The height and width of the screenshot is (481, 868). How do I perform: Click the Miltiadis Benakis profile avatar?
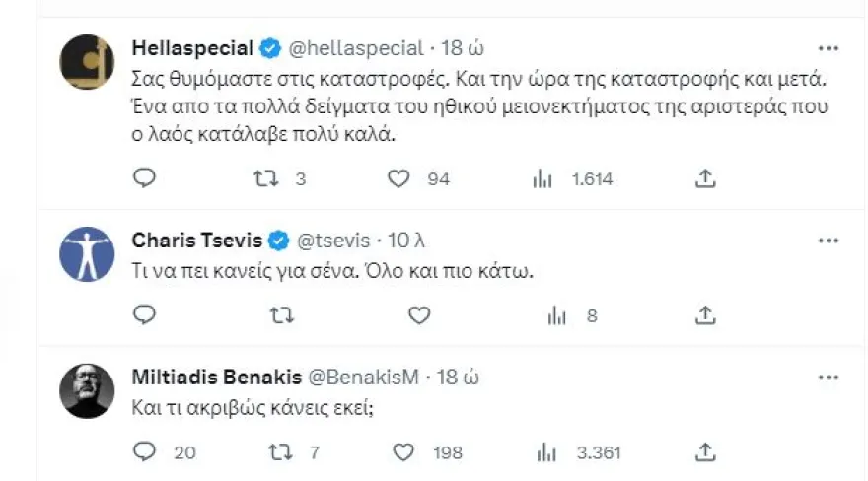click(x=87, y=391)
